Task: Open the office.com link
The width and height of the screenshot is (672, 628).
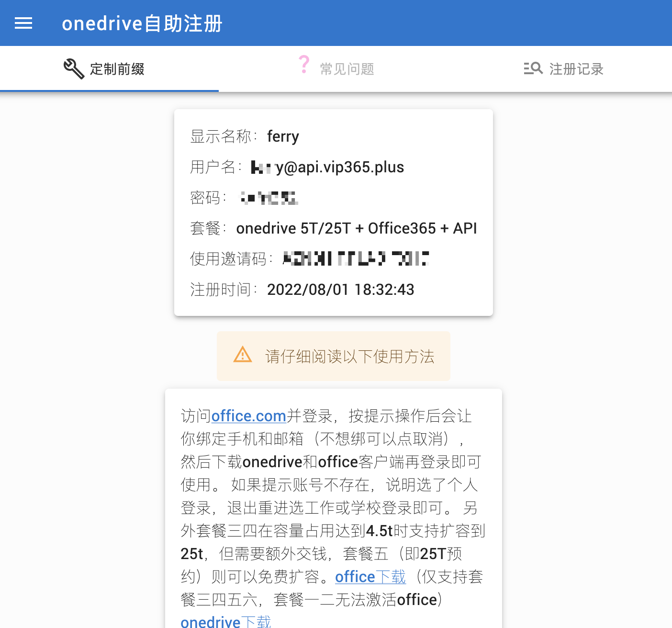Action: 248,416
